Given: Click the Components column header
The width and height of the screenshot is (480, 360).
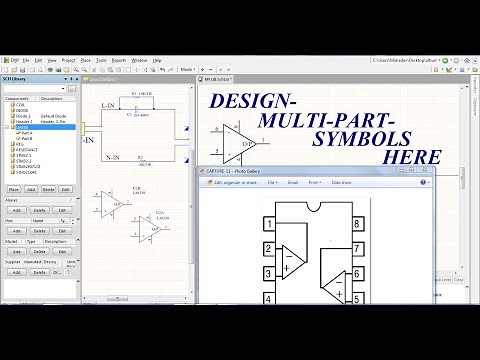Looking at the screenshot, I should [x=21, y=99].
